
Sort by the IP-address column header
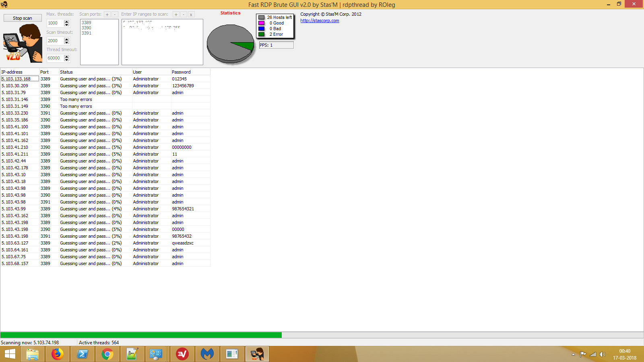(20, 72)
